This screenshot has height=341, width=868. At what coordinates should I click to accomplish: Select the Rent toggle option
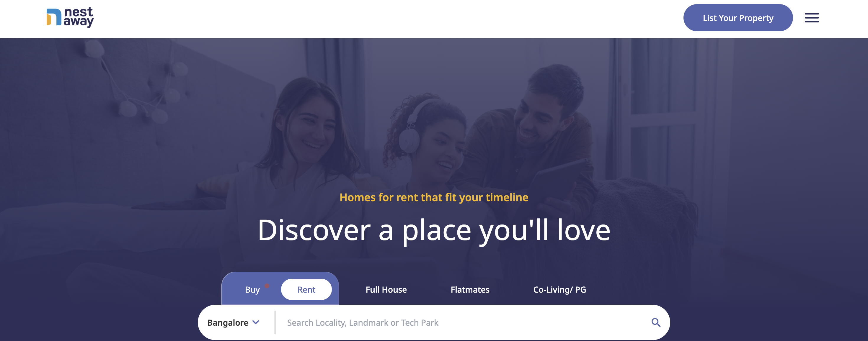306,289
